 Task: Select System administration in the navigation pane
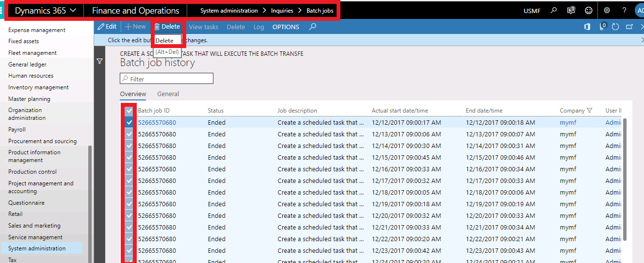[37, 248]
